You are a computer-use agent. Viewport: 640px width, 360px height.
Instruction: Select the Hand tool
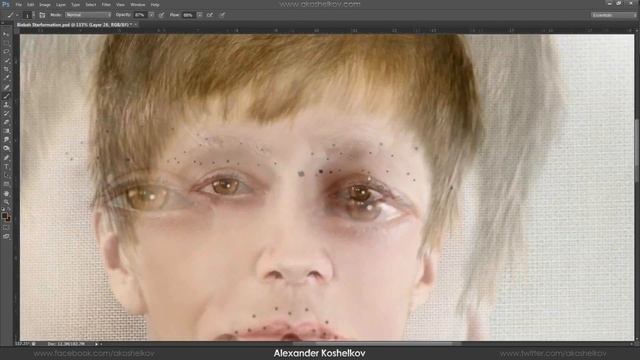click(6, 193)
